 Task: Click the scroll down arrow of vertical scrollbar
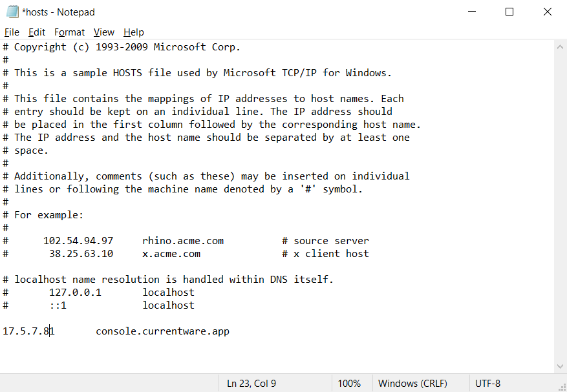click(x=560, y=367)
